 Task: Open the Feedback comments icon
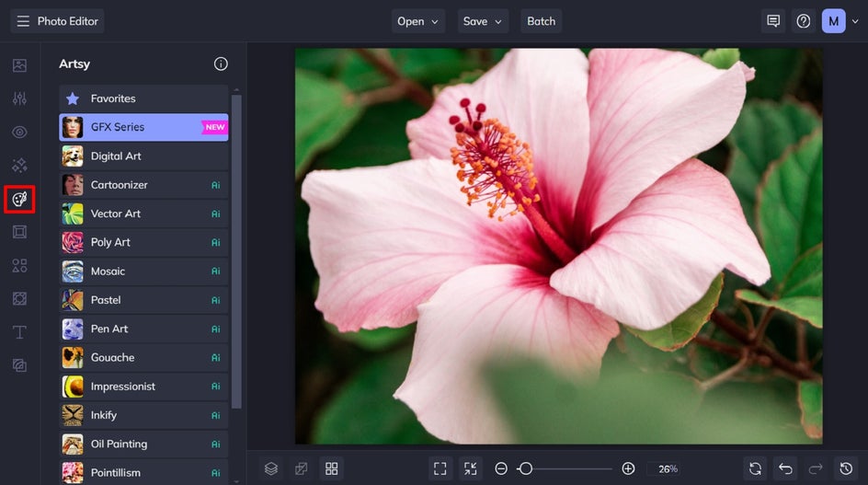click(x=773, y=21)
